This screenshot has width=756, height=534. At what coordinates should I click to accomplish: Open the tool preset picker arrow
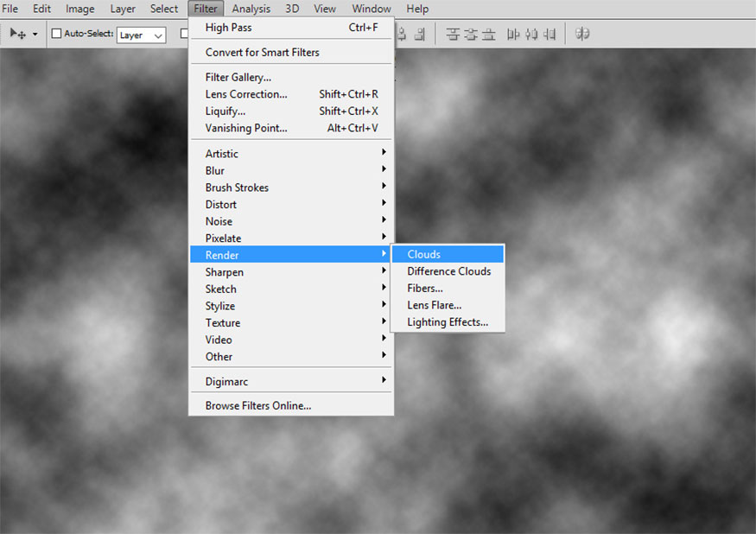35,35
